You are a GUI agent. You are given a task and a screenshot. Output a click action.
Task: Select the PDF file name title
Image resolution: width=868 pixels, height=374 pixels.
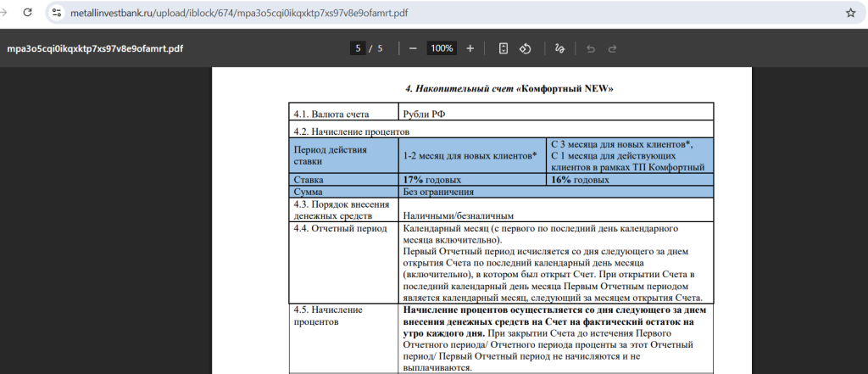pos(95,48)
